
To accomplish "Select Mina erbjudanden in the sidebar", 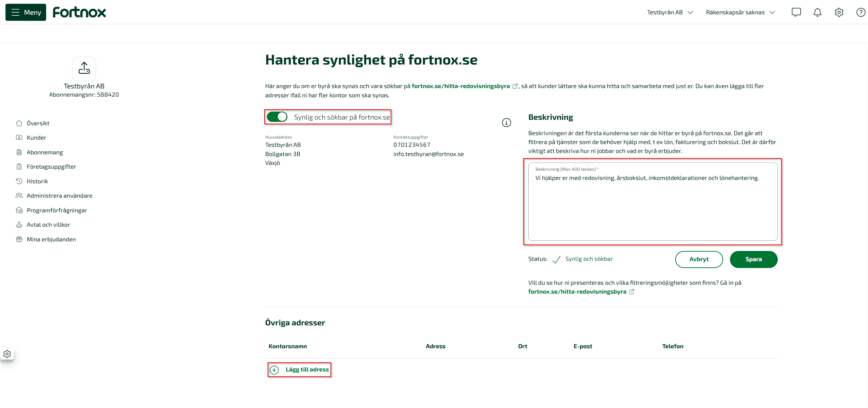I will point(51,239).
